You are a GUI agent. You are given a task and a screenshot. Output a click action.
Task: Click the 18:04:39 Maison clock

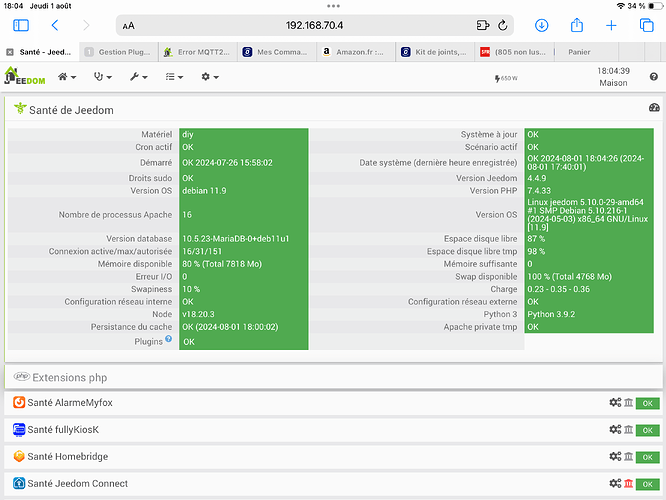coord(613,77)
